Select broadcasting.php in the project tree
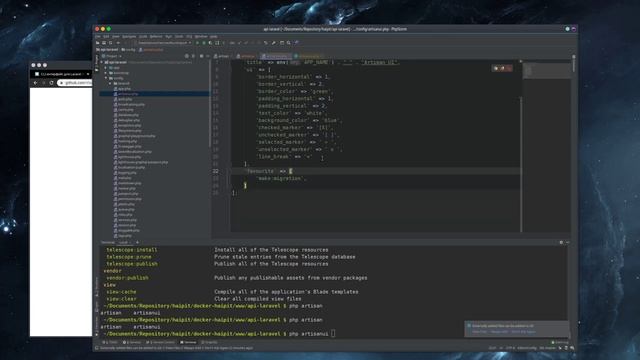Viewport: 640px width, 360px height. tap(129, 104)
